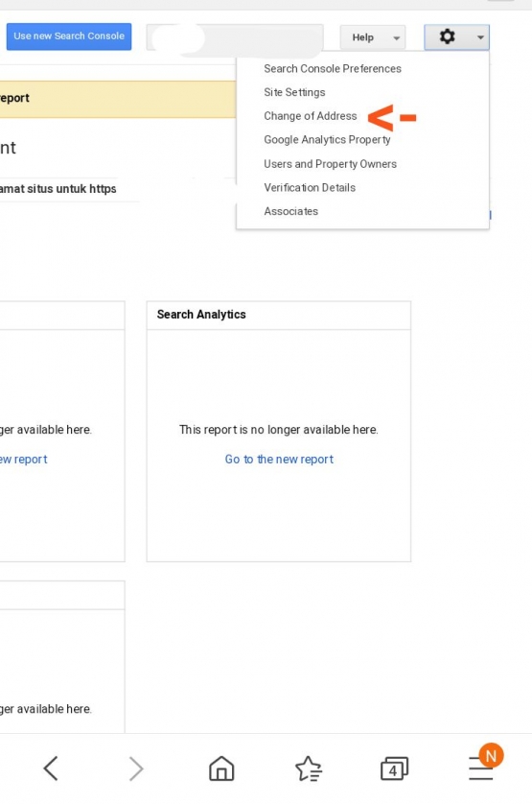
Task: Open the browser home icon
Action: [x=221, y=769]
